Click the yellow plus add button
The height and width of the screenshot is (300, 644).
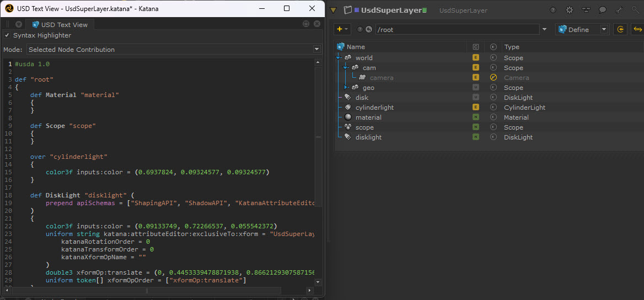[340, 29]
